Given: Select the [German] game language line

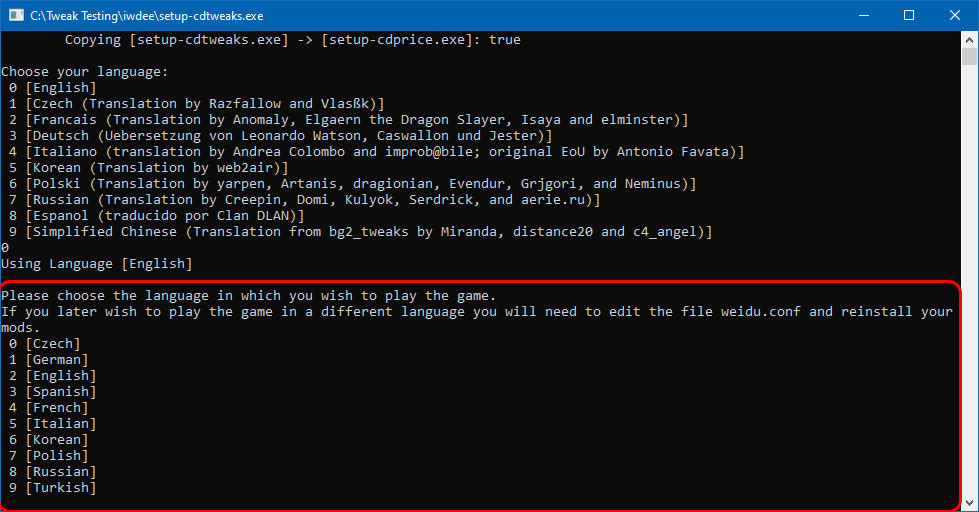Looking at the screenshot, I should [x=57, y=360].
